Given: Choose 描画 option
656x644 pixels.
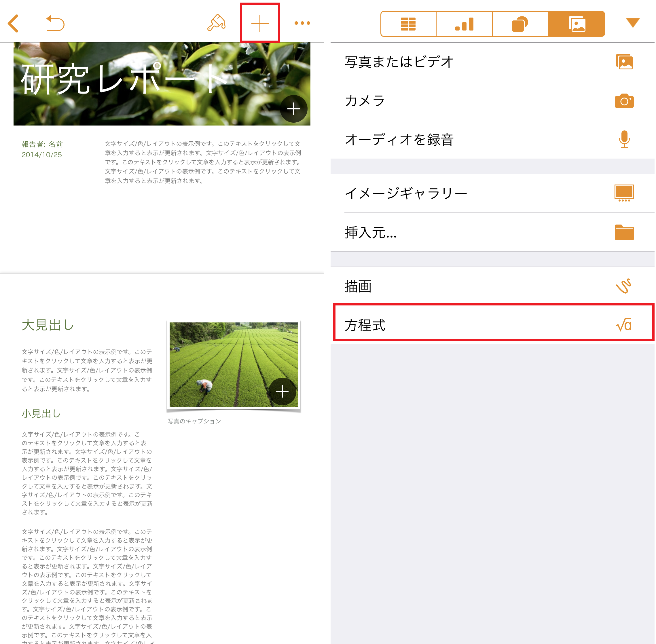Looking at the screenshot, I should pos(493,286).
